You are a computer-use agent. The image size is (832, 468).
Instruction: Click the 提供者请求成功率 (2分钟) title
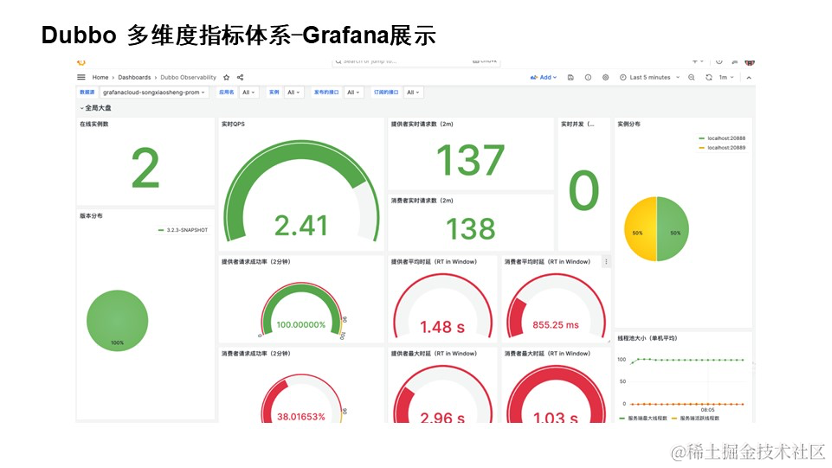(x=256, y=262)
